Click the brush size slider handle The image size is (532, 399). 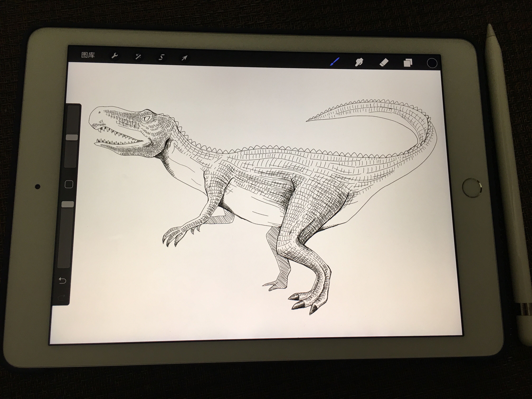pyautogui.click(x=72, y=137)
